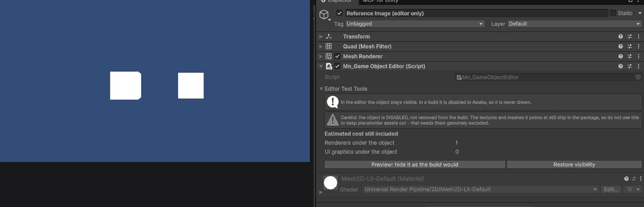
Task: Select the Inspector tab
Action: pos(337,2)
